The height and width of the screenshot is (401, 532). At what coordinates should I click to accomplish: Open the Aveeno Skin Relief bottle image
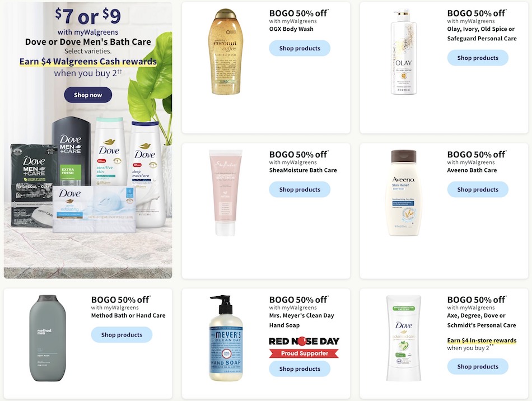point(403,192)
